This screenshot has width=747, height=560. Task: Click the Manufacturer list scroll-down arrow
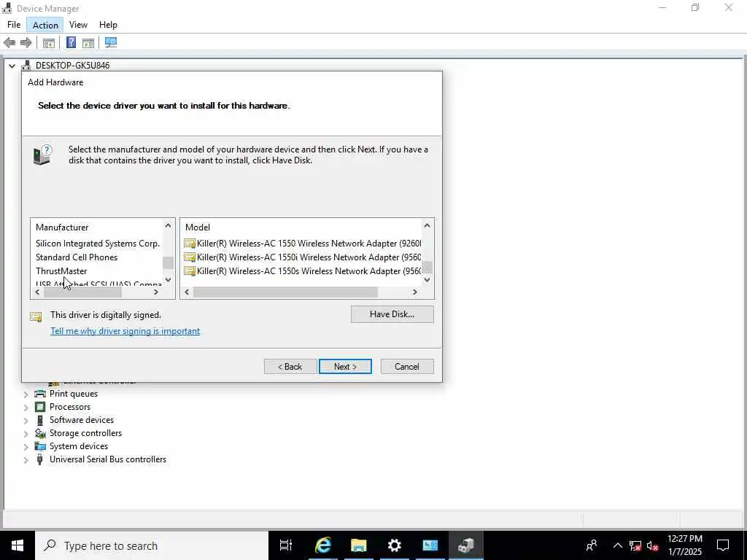click(168, 280)
